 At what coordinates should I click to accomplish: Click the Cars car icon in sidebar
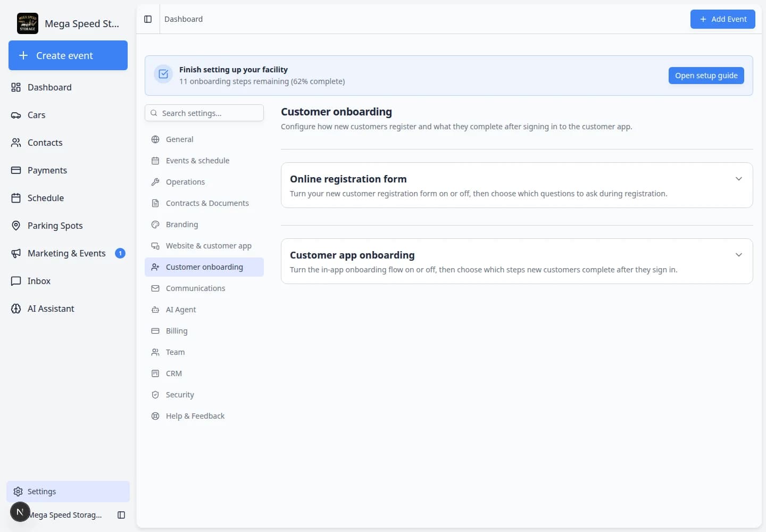click(x=16, y=115)
